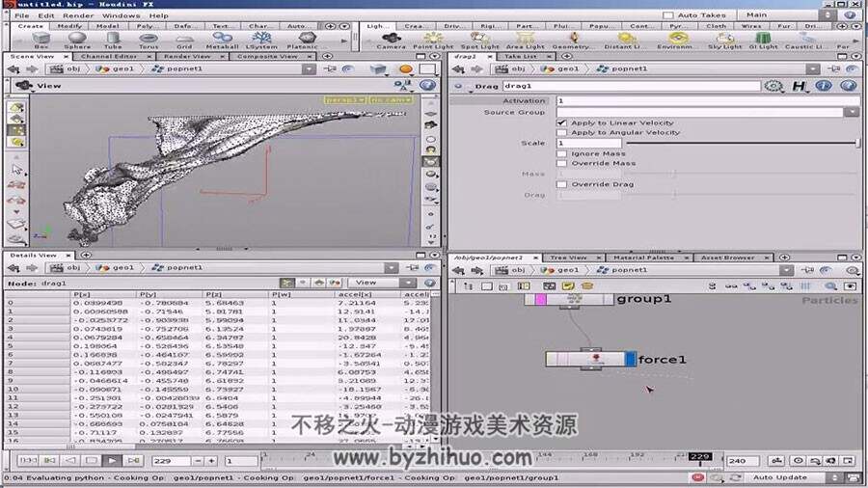
Task: Toggle the pink flag on group1 node
Action: pyautogui.click(x=541, y=299)
